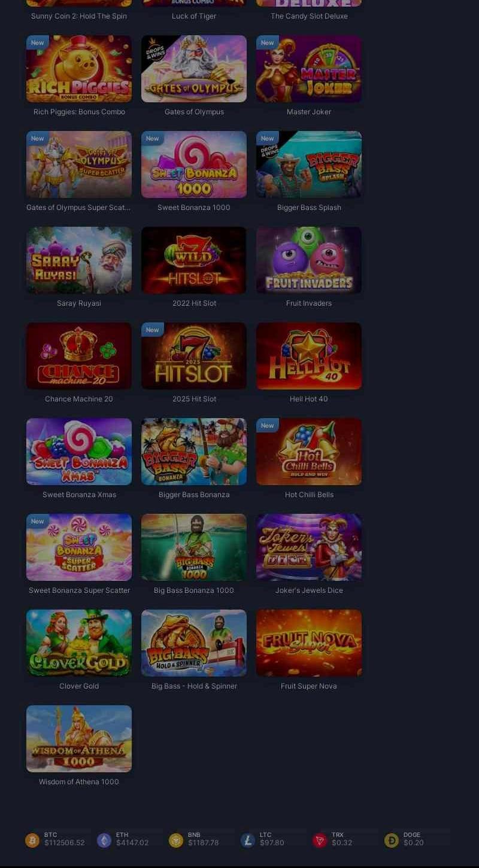The image size is (479, 868).
Task: Open the Saray Ruyasi game thumbnail
Action: [x=79, y=260]
